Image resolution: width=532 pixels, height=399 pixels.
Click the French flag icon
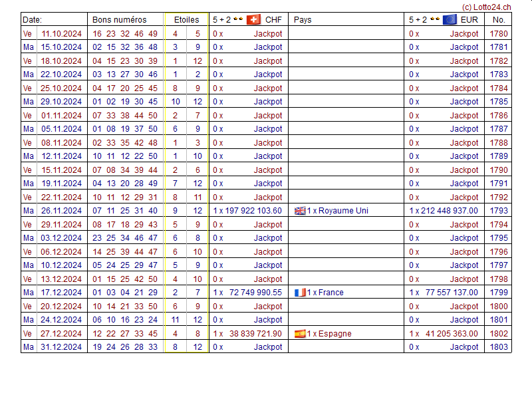coord(300,293)
